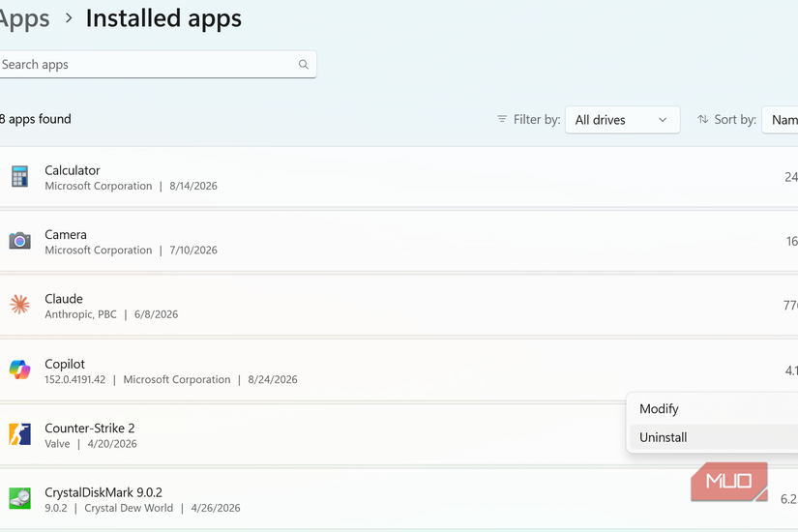Image resolution: width=798 pixels, height=532 pixels.
Task: Go back to Apps breadcrumb
Action: (24, 19)
